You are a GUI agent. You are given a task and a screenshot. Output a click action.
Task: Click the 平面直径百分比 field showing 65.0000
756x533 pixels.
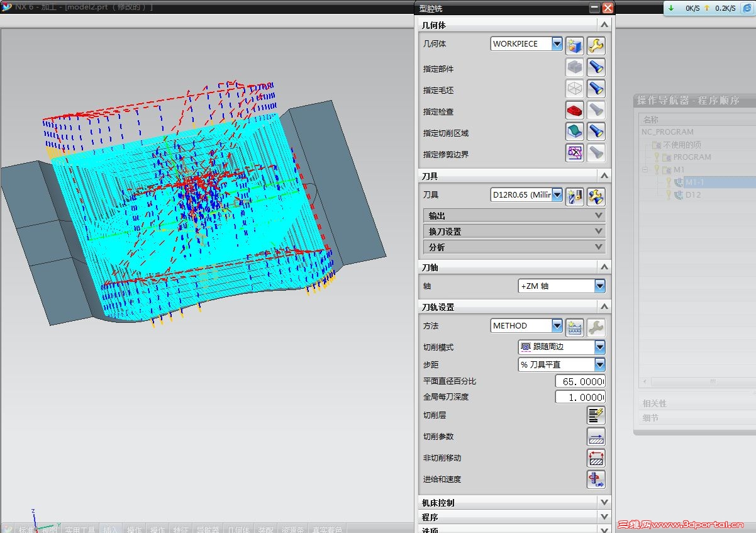point(581,381)
